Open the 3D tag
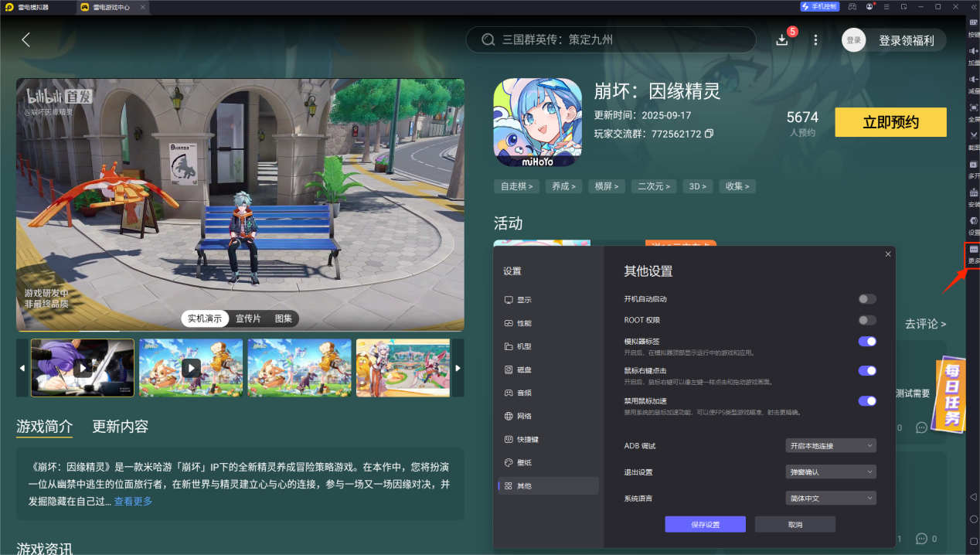This screenshot has height=555, width=980. (697, 186)
